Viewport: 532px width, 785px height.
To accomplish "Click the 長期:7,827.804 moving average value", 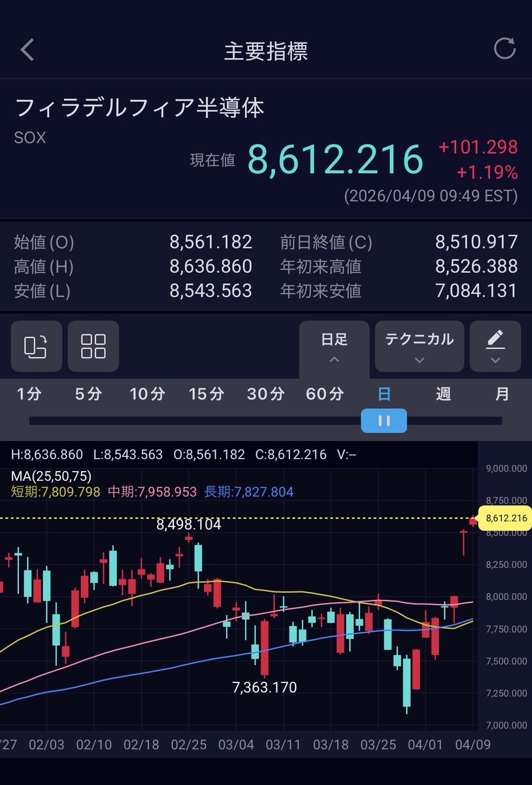I will coord(249,492).
